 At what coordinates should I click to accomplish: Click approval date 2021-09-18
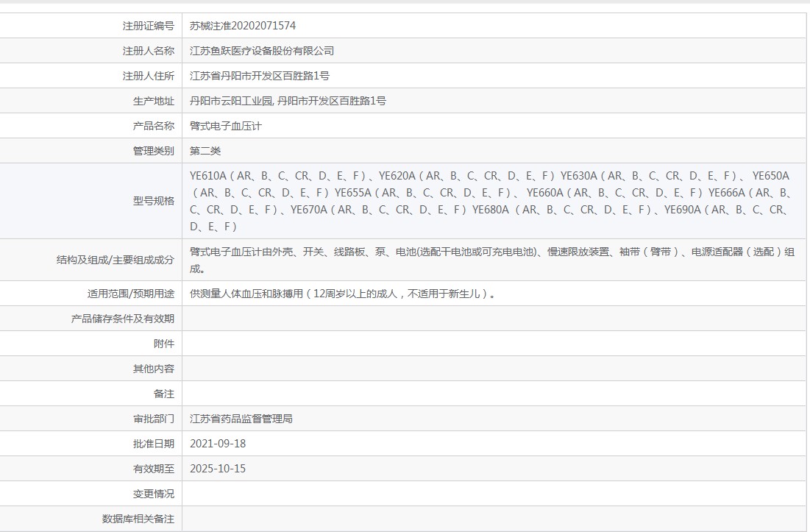point(218,444)
